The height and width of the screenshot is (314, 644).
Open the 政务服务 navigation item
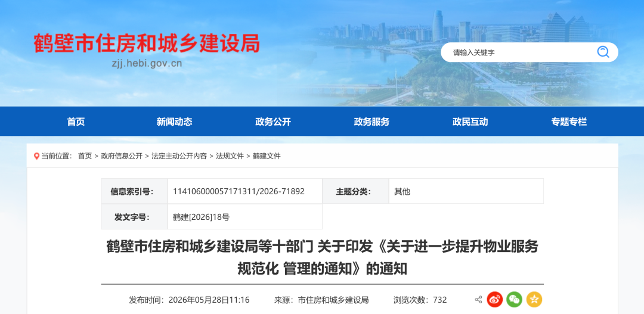[x=371, y=122]
